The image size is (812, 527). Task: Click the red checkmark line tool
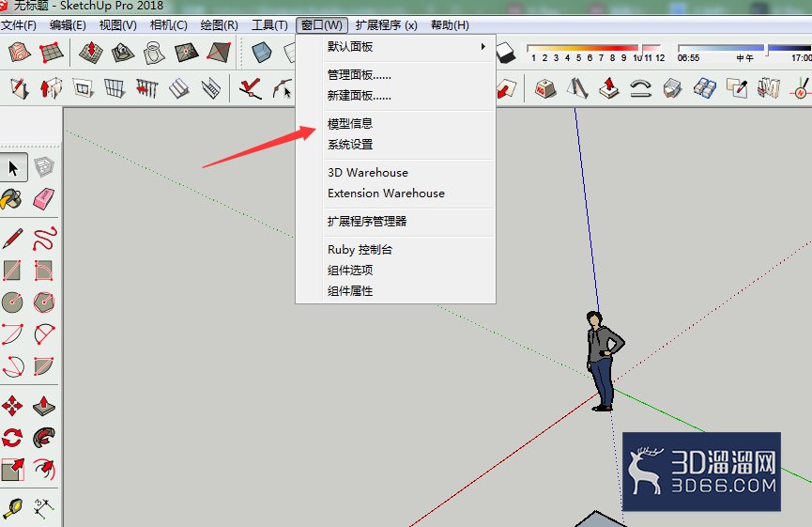click(250, 88)
